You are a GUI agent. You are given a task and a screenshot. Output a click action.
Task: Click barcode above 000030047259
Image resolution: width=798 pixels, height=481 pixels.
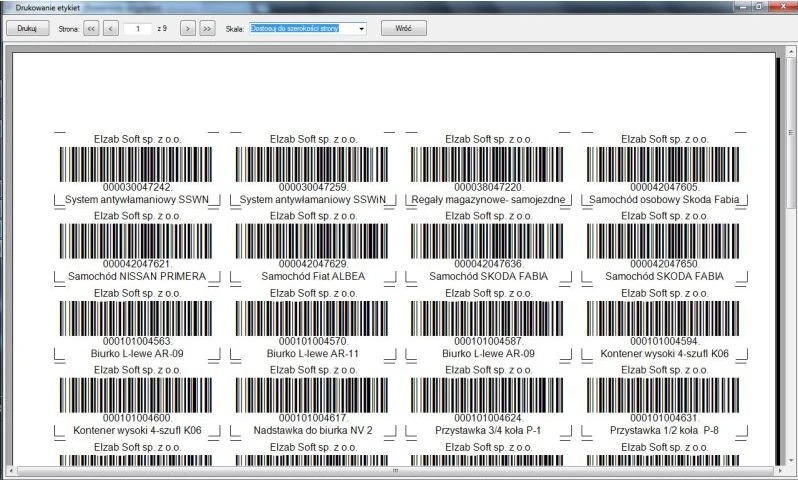(x=311, y=164)
